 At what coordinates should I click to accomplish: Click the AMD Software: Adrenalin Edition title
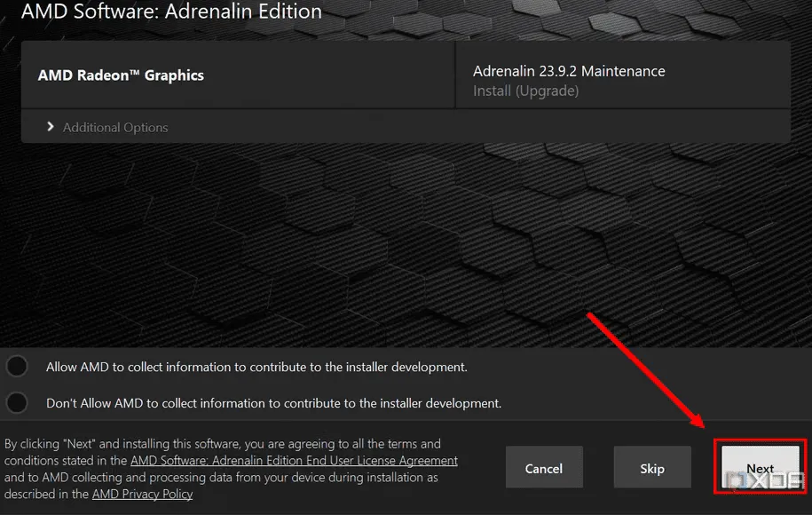click(x=171, y=12)
